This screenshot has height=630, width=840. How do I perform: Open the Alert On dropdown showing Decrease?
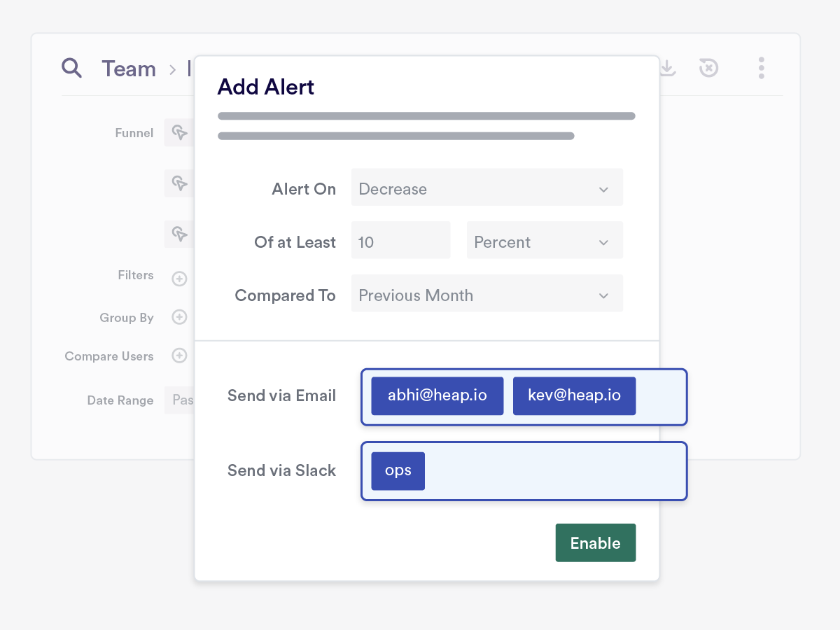pyautogui.click(x=486, y=188)
